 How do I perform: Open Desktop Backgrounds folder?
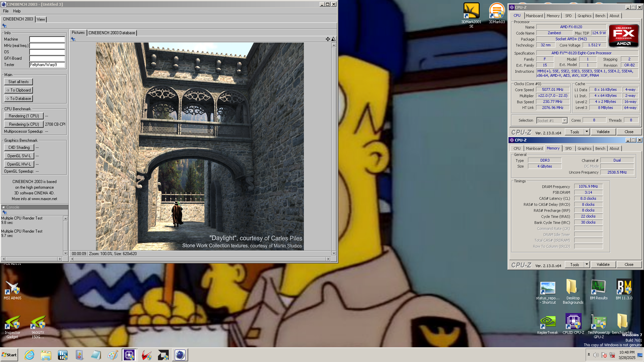573,291
